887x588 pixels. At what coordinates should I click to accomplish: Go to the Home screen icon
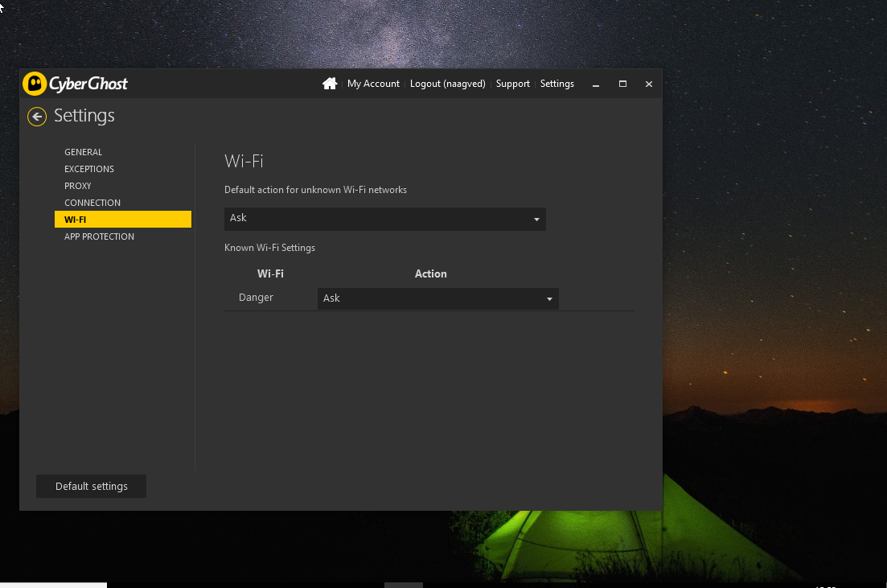click(x=330, y=84)
